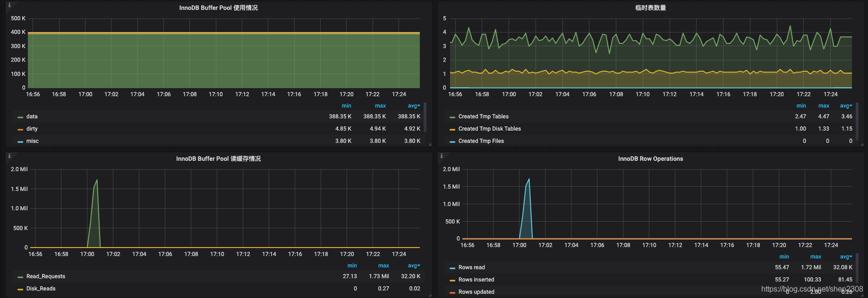Sort by max in Buffer Pool 读缓存情况 legend
Screen dimensions: 868x298
[383, 266]
